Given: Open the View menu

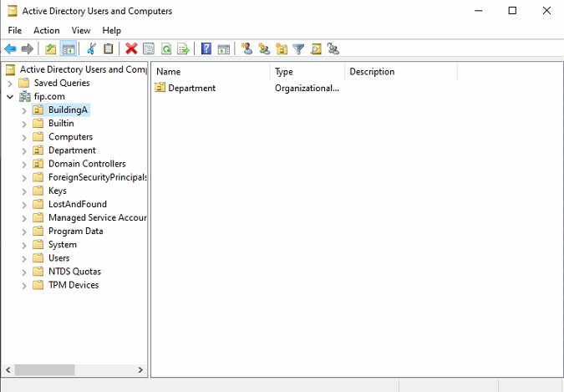Looking at the screenshot, I should 81,31.
